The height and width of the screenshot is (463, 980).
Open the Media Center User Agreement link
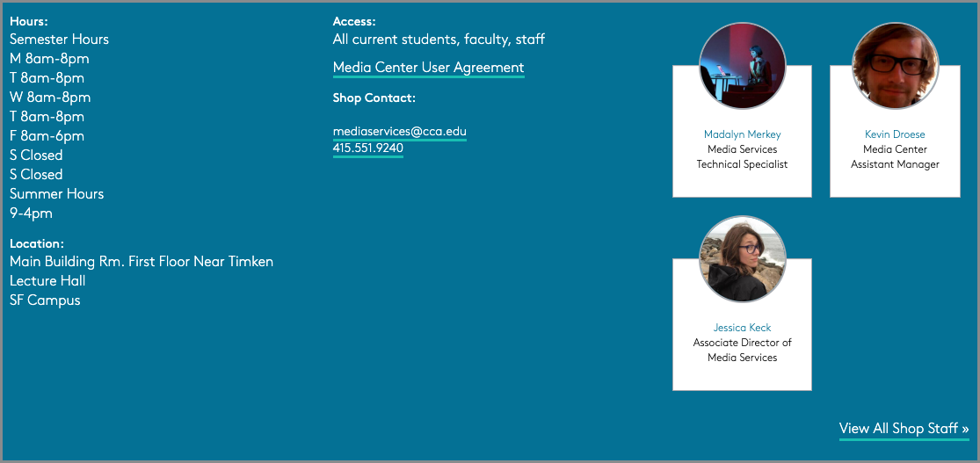point(428,68)
